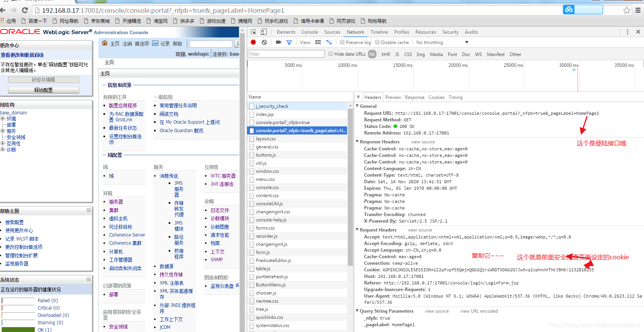Screen dimensions: 644x332
Task: Toggle the device toolbar icon in DevTools
Action: [x=264, y=32]
